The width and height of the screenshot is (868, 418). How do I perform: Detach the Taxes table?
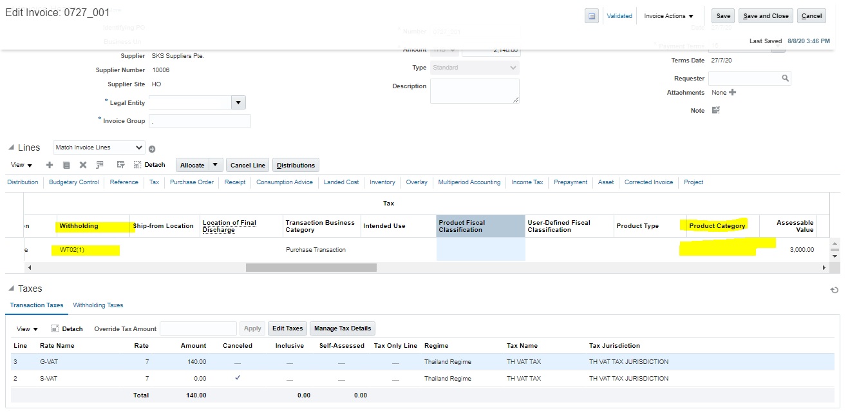click(67, 328)
